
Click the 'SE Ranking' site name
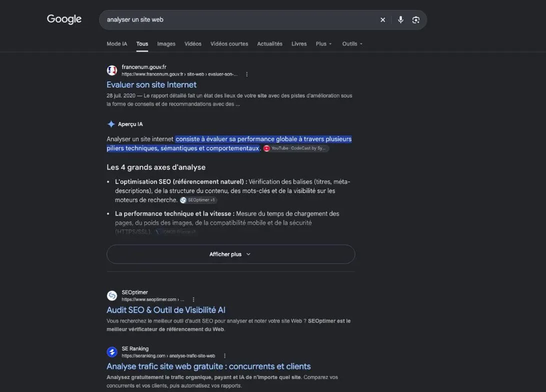pyautogui.click(x=135, y=348)
